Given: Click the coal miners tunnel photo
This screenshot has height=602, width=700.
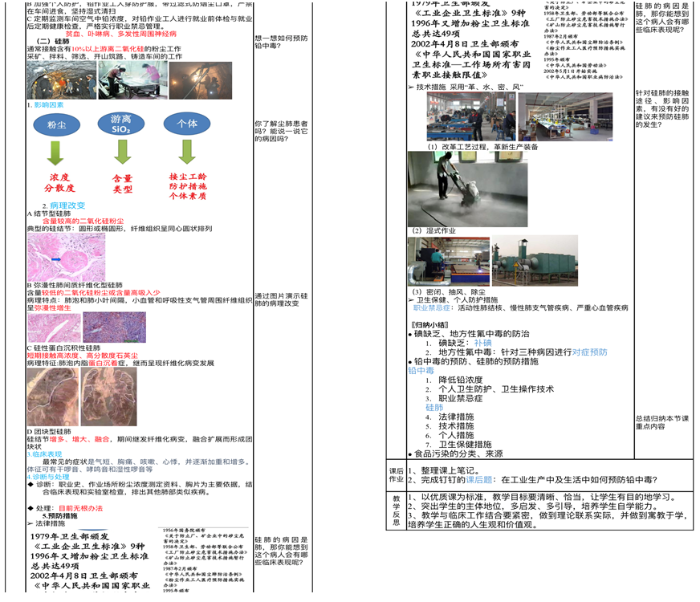Looking at the screenshot, I should pos(62,80).
